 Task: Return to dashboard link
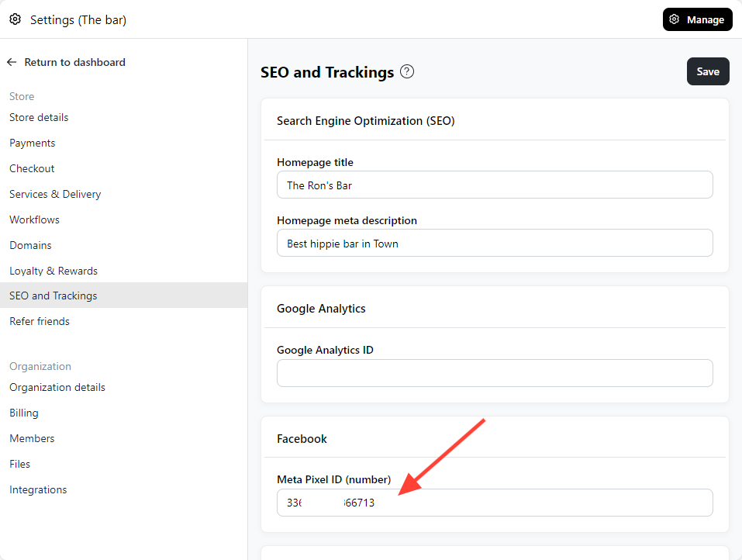point(74,62)
